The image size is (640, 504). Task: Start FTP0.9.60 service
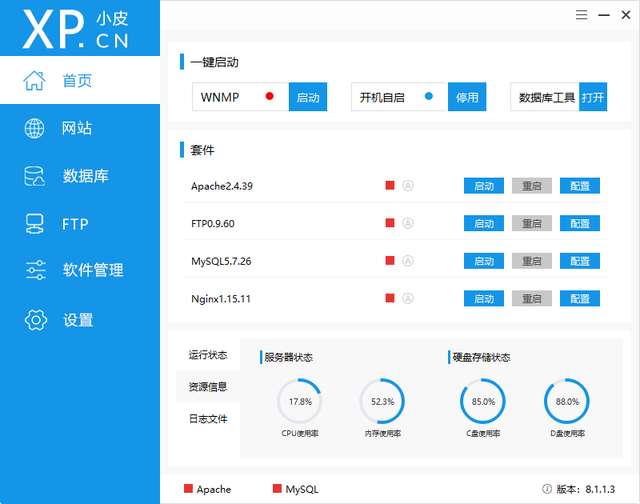[x=484, y=223]
